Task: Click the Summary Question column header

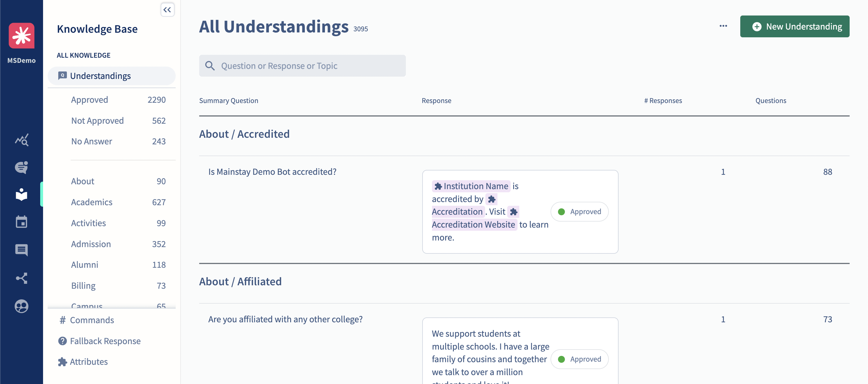Action: point(228,100)
